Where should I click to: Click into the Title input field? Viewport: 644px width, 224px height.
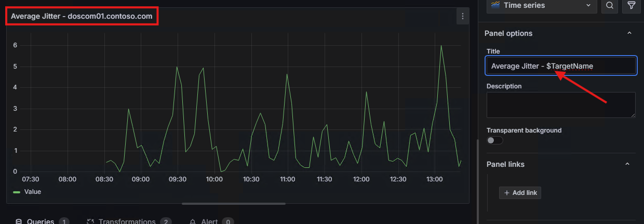[x=560, y=66]
